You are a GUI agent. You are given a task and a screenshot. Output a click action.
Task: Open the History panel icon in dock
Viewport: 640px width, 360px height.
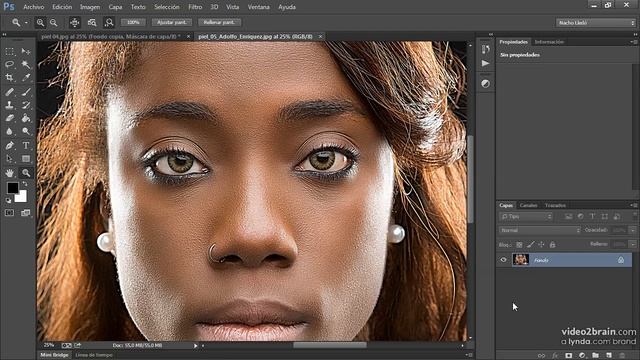coord(485,49)
